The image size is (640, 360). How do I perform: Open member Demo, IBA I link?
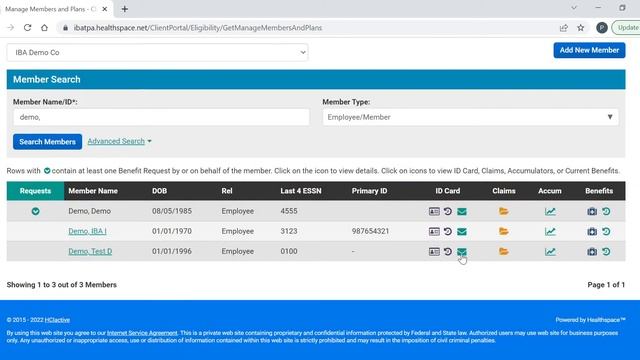click(x=87, y=231)
